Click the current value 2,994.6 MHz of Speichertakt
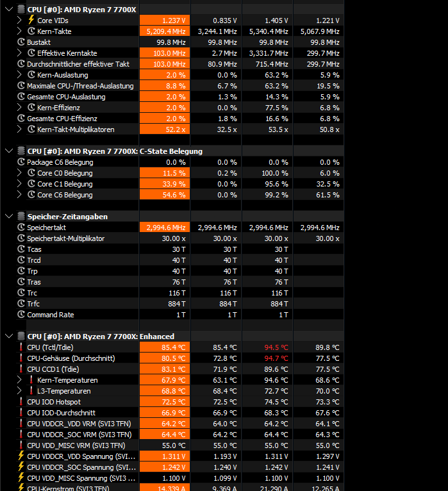The height and width of the screenshot is (491, 448). click(x=166, y=228)
